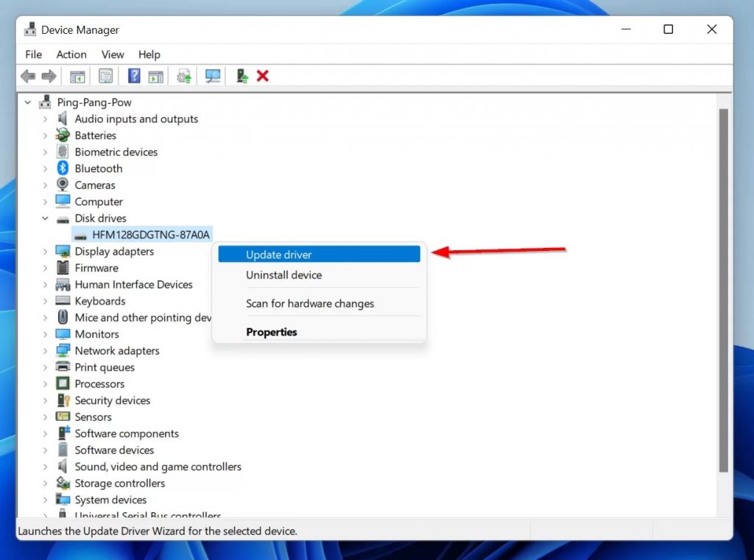The image size is (754, 560).
Task: Open the Properties toolbar icon
Action: click(x=104, y=76)
